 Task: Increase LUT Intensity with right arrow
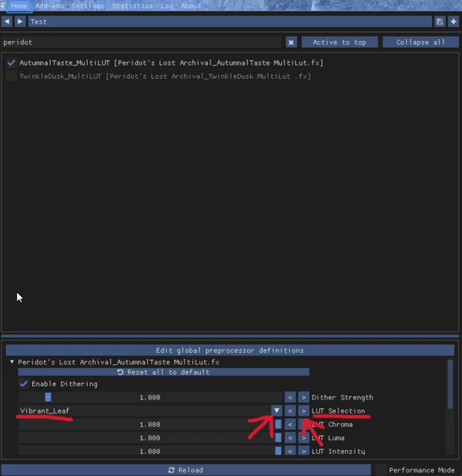pyautogui.click(x=304, y=451)
